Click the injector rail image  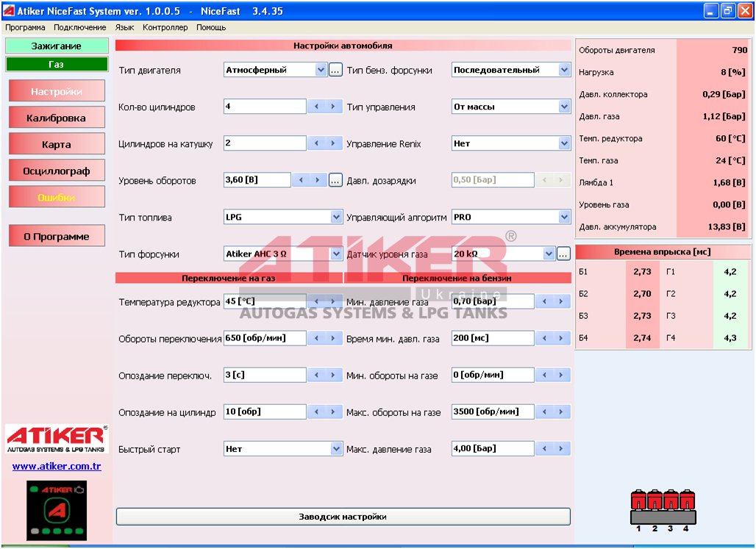pos(663,511)
